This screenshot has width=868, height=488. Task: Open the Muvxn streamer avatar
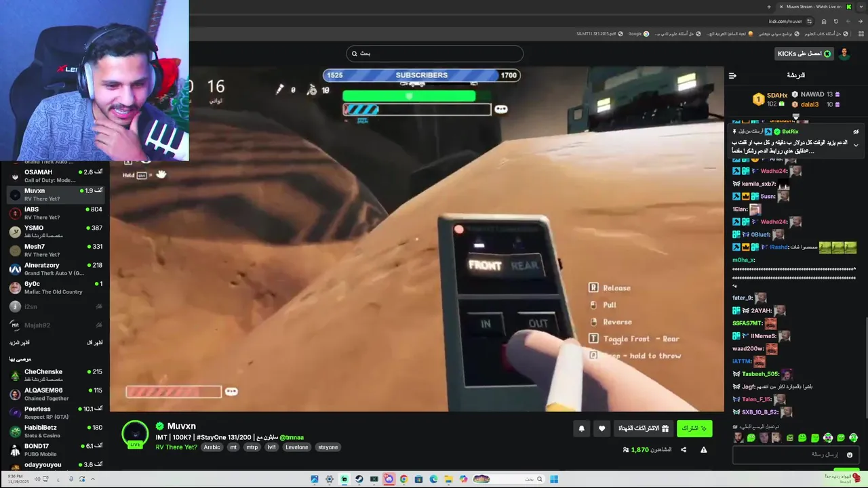pyautogui.click(x=135, y=434)
